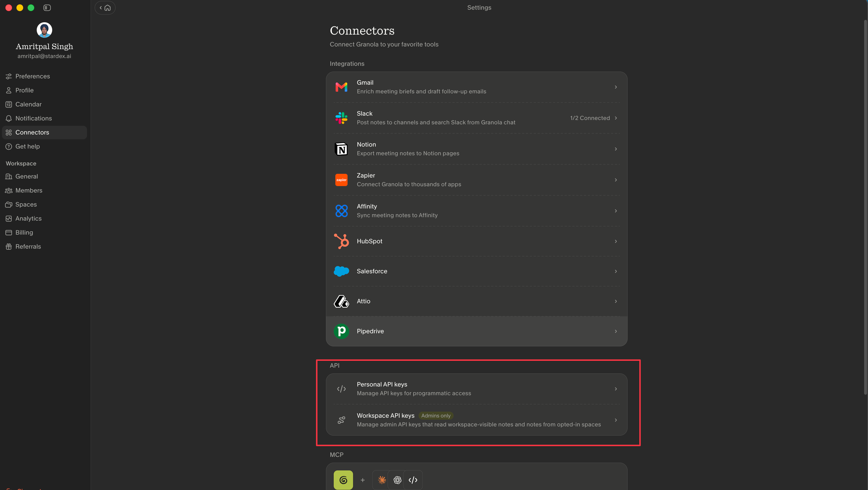Click the Workspace API keys icon
Screen dimensions: 868x490
(x=341, y=420)
